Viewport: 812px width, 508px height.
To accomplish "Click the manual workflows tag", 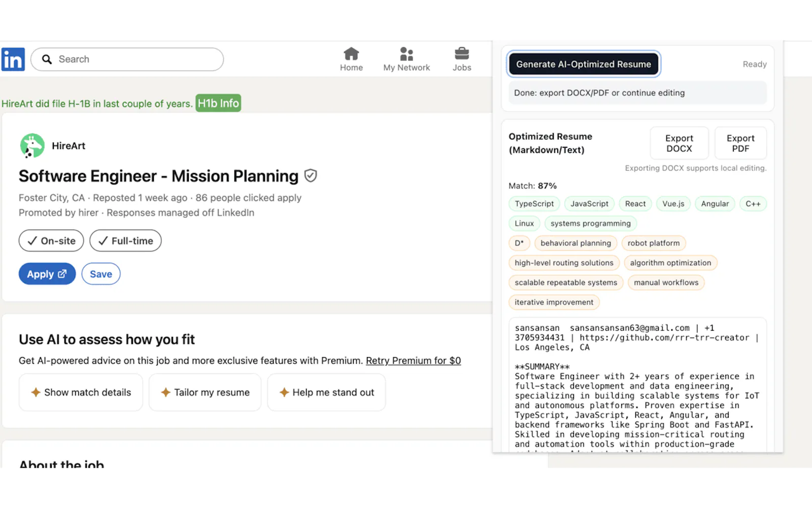I will click(666, 283).
